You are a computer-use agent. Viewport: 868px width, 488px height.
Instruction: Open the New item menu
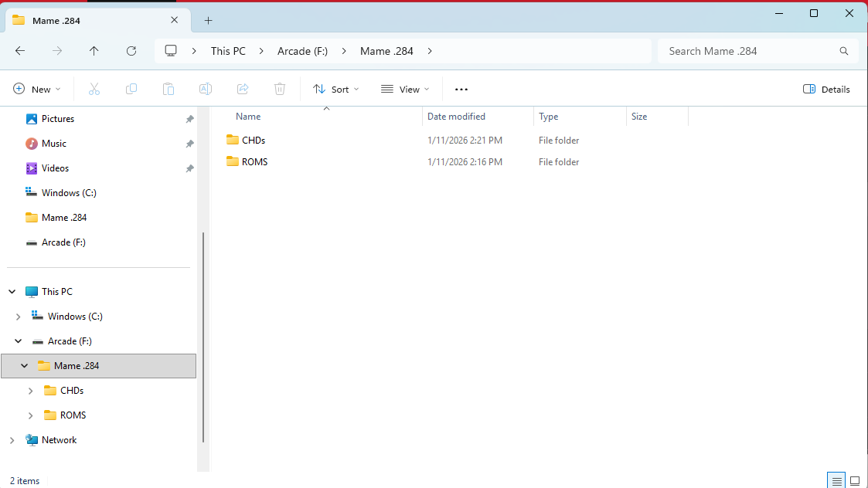point(37,90)
